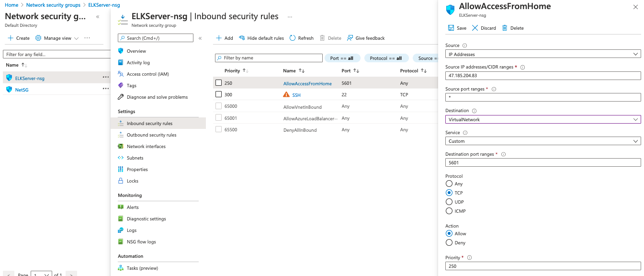Close the AllowAccessFromHome panel
The height and width of the screenshot is (276, 644).
coord(635,7)
